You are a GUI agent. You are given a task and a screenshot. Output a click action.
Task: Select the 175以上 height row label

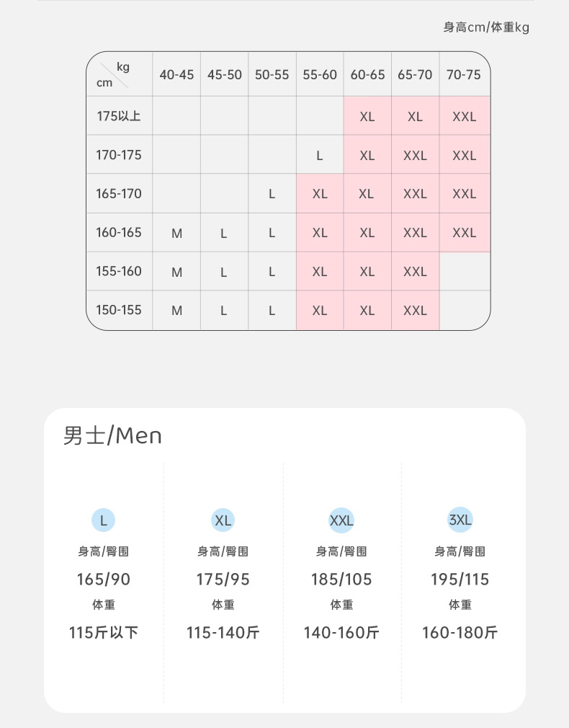coord(119,116)
